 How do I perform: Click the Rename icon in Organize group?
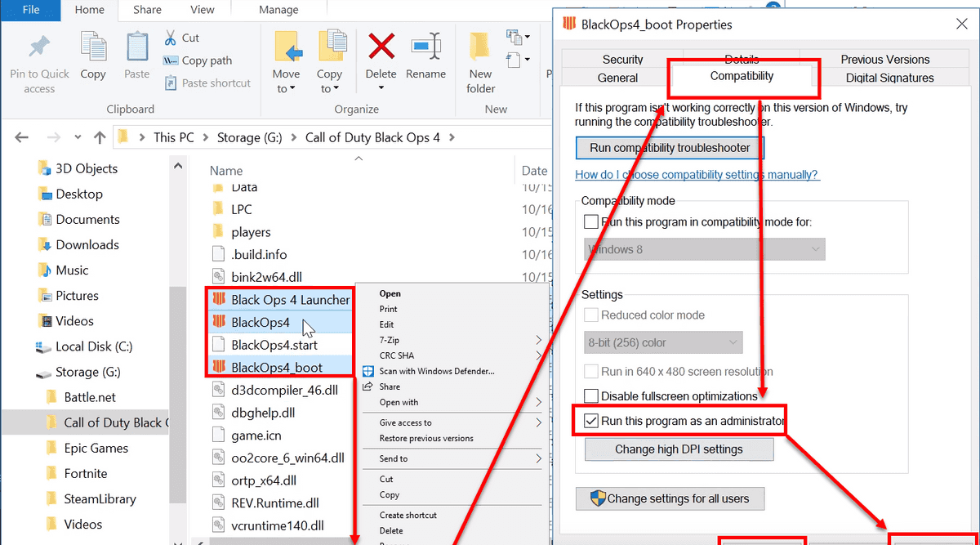point(425,47)
